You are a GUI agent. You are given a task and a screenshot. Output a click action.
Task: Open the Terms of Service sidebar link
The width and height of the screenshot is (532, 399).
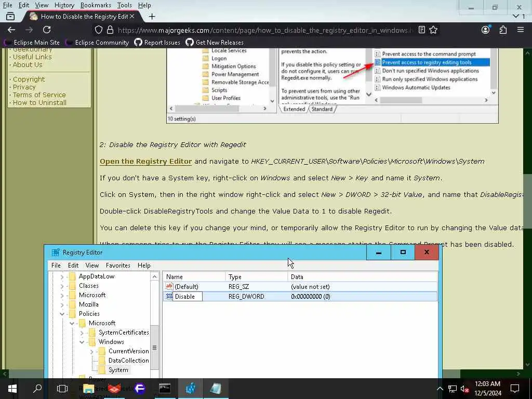(x=39, y=95)
